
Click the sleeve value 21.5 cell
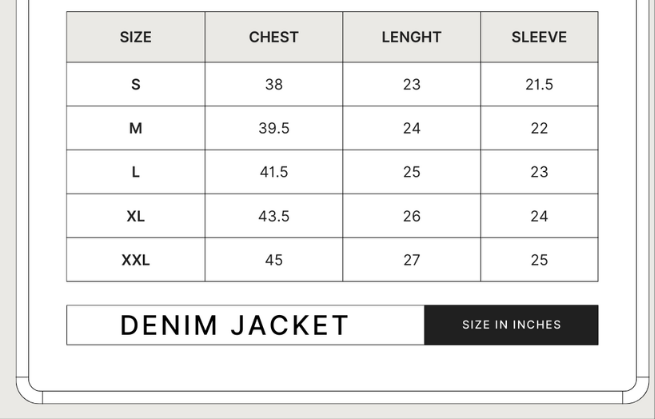(x=539, y=84)
